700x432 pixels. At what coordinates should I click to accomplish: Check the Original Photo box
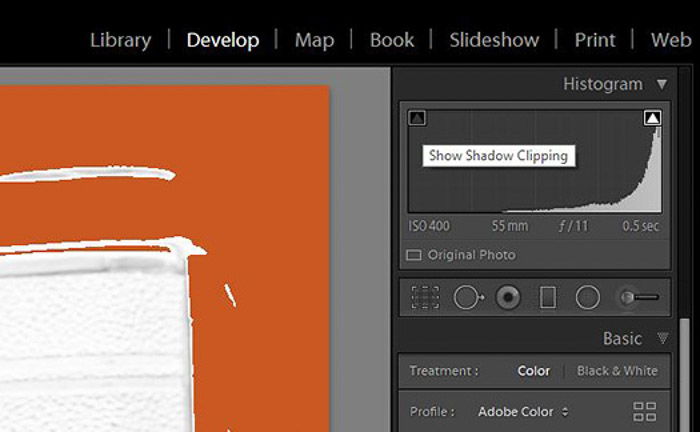[414, 255]
